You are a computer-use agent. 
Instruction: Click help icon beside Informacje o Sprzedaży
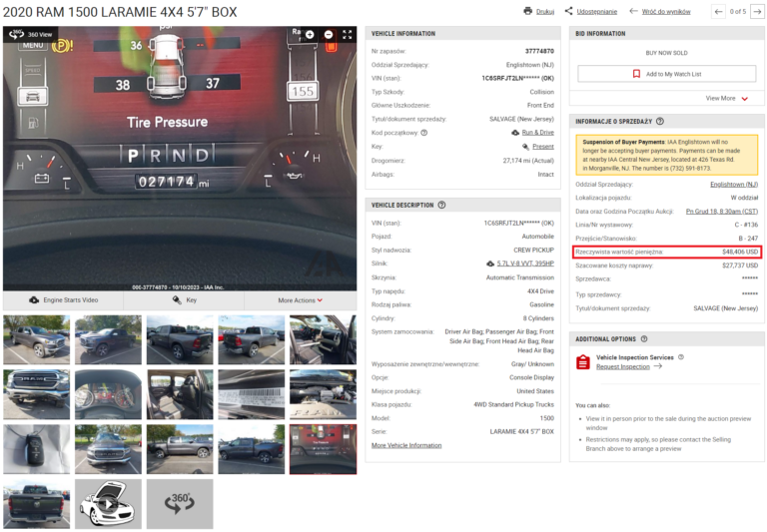[x=659, y=121]
